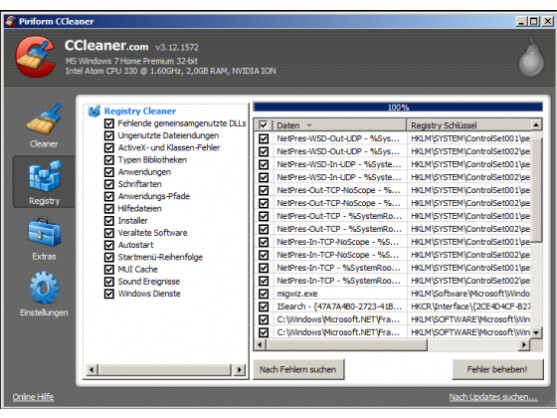557x418 pixels.
Task: Open the Extras toolbox icon
Action: click(x=44, y=232)
